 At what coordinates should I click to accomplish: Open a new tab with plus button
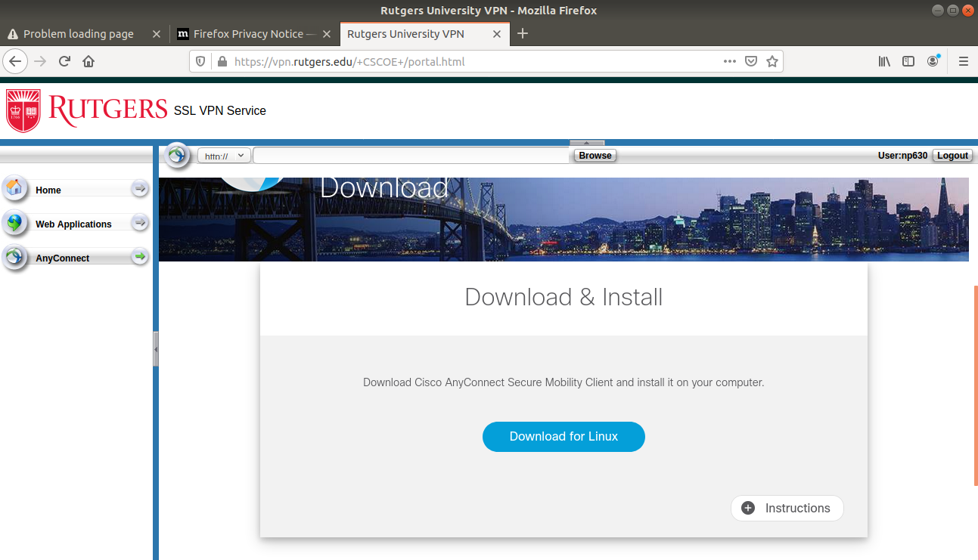(x=522, y=33)
